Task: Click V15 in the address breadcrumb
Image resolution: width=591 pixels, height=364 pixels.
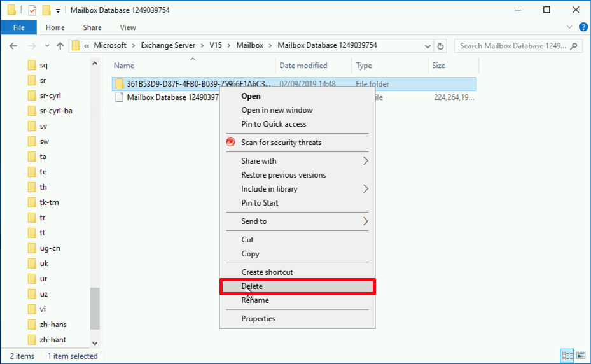Action: coord(216,45)
